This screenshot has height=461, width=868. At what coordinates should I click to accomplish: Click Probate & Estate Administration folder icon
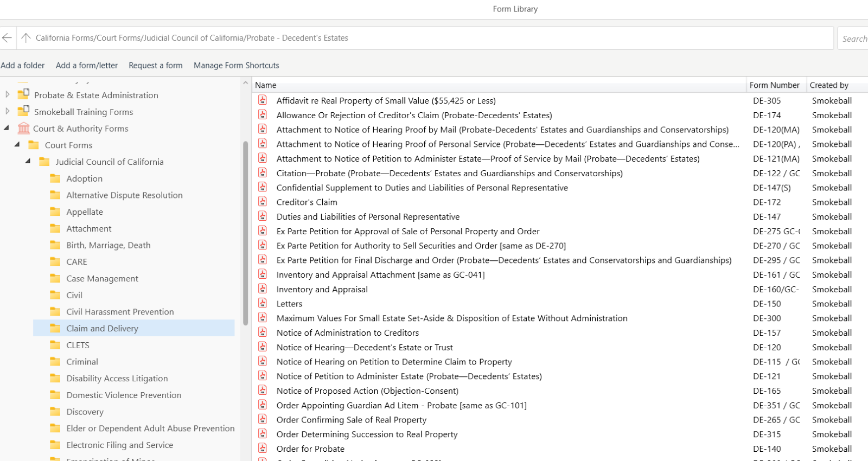[x=23, y=94]
